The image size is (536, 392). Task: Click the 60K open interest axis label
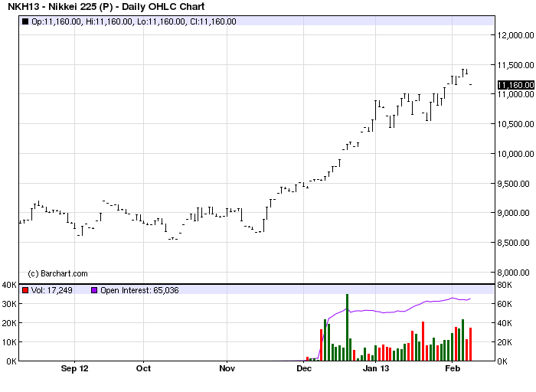(505, 304)
